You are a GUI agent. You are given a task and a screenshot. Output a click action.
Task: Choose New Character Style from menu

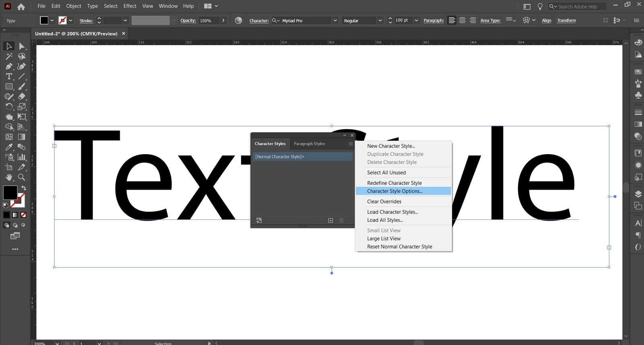click(403, 146)
